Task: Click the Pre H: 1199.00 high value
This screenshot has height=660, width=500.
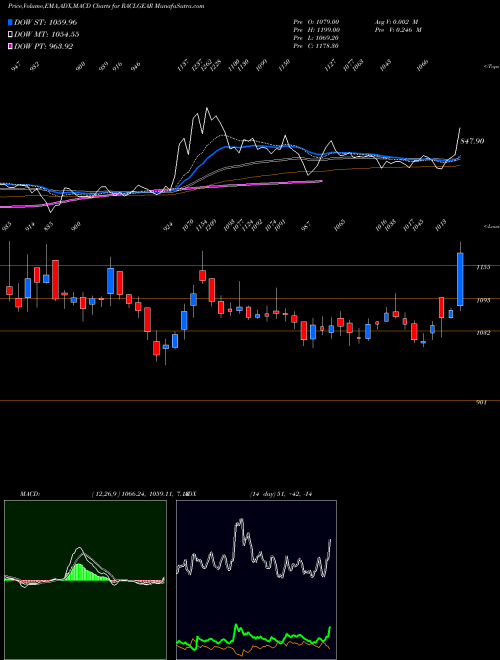Action: (317, 30)
